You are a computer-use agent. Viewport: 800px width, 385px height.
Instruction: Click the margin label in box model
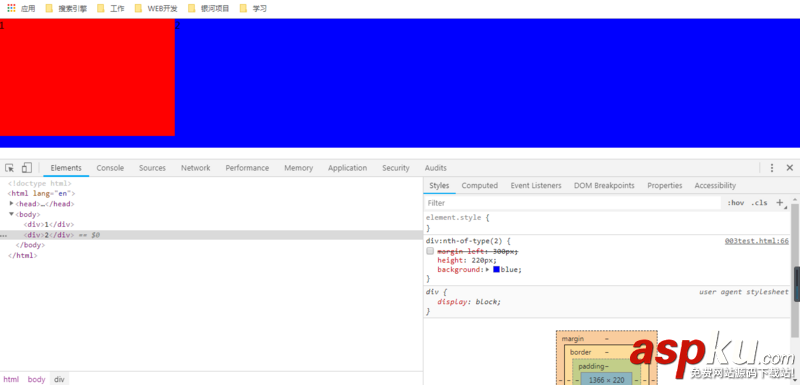pyautogui.click(x=572, y=339)
